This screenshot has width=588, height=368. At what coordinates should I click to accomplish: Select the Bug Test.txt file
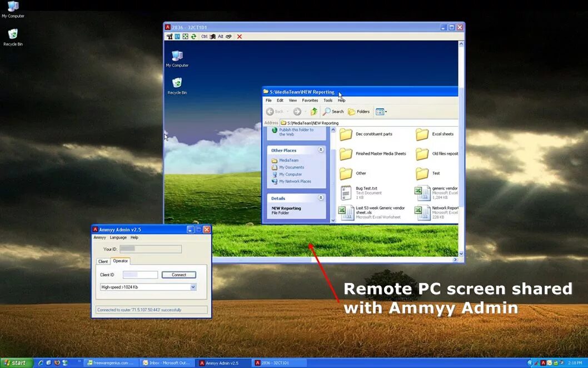tap(360, 193)
